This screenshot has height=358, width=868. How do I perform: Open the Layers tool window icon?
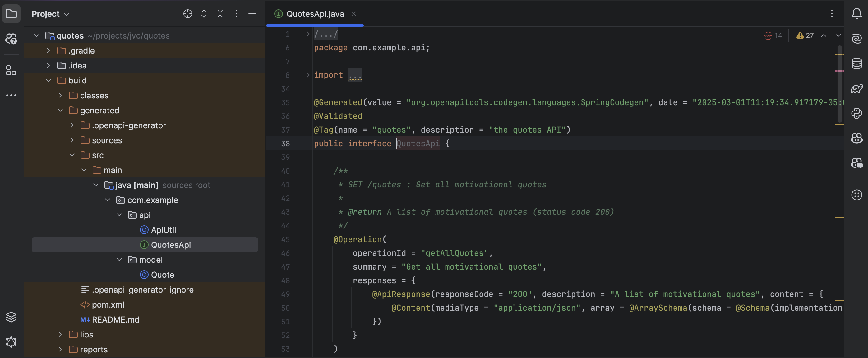coord(11,317)
